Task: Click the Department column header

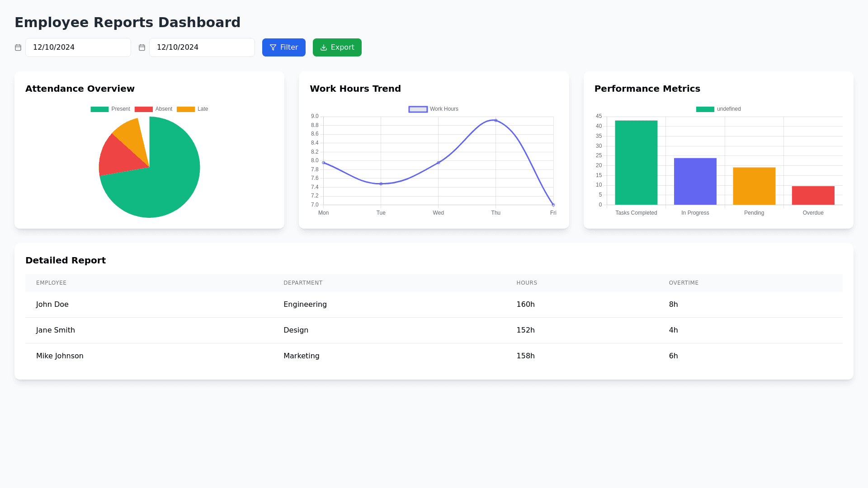Action: pyautogui.click(x=303, y=283)
